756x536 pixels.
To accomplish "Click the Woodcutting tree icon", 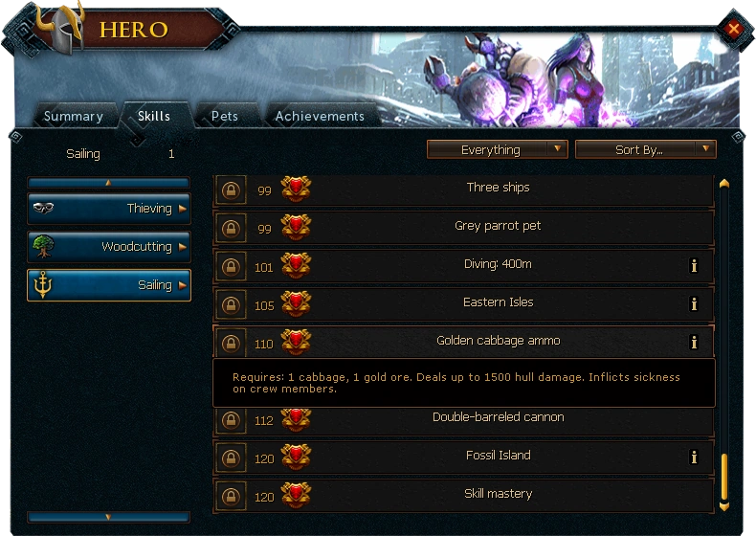I will point(43,246).
